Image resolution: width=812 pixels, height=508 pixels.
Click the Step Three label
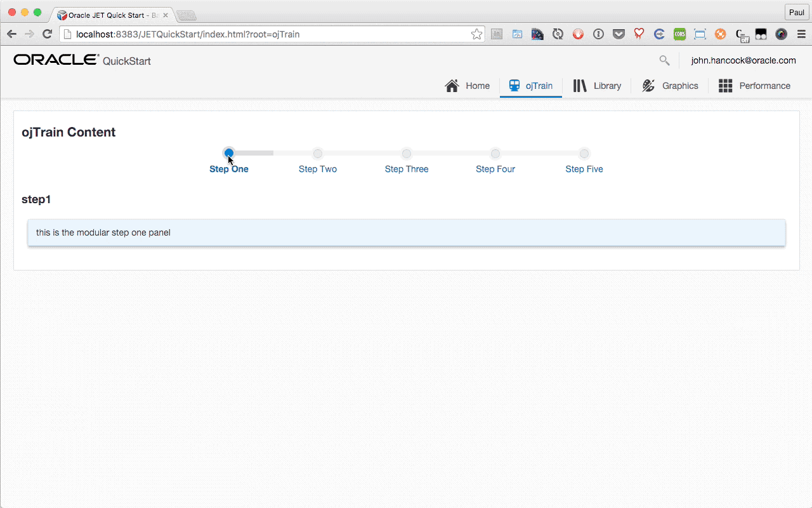coord(407,169)
